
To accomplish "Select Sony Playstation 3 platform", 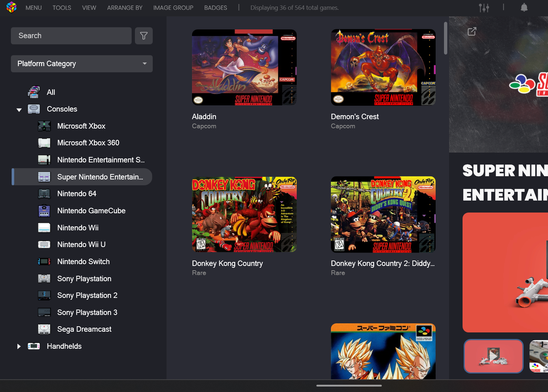I will click(x=87, y=312).
